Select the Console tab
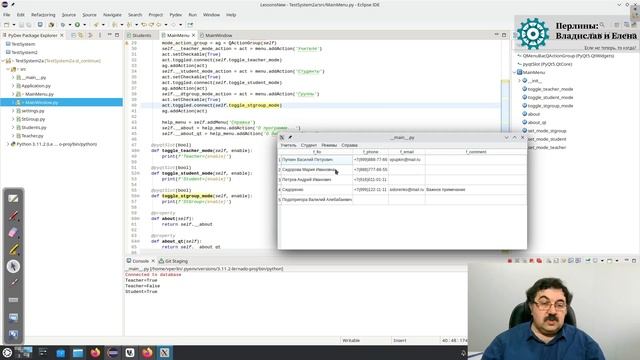 click(140, 261)
